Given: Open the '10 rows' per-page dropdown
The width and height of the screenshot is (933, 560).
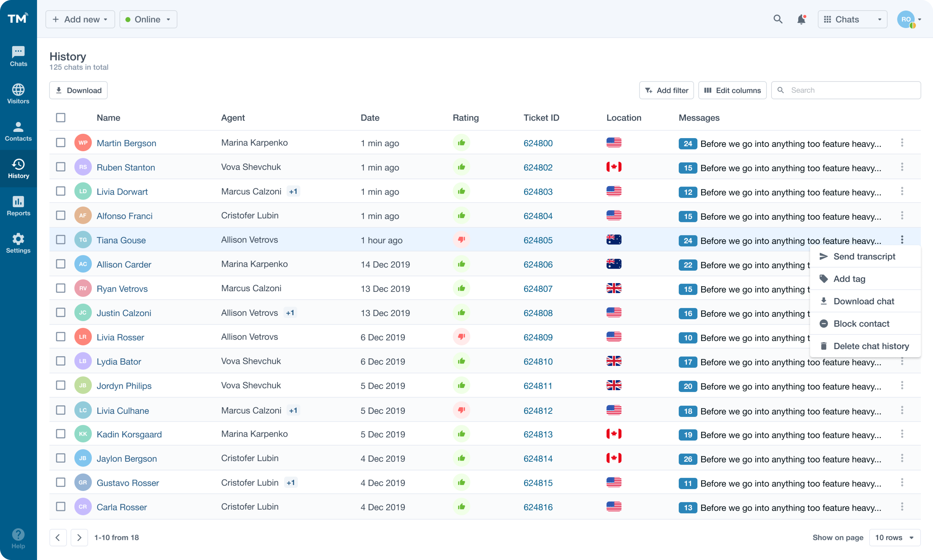Looking at the screenshot, I should 895,537.
